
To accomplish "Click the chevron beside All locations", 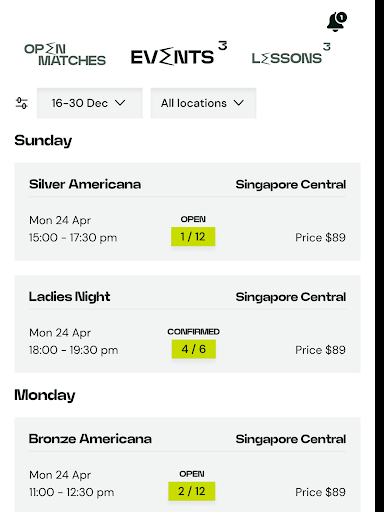I will 239,103.
